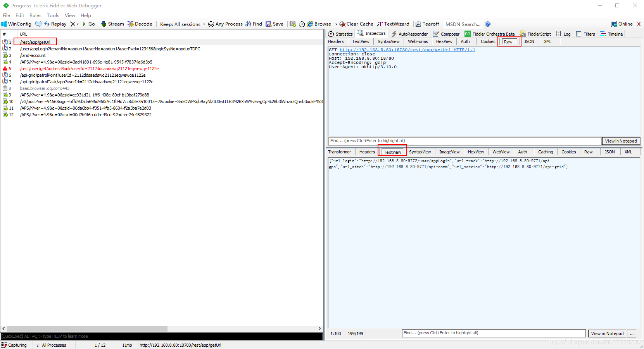Image resolution: width=644 pixels, height=349 pixels.
Task: Toggle Decode option
Action: click(140, 24)
